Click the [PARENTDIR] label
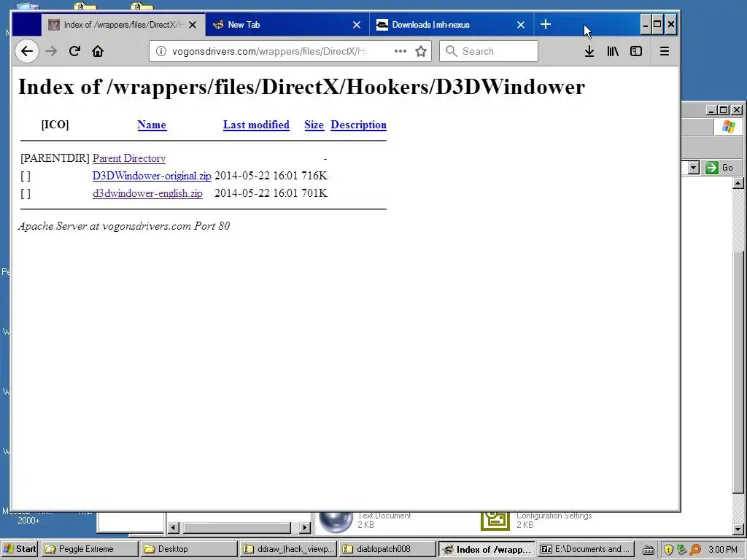 tap(55, 158)
